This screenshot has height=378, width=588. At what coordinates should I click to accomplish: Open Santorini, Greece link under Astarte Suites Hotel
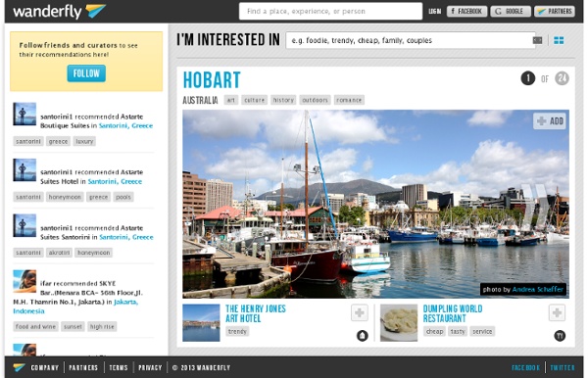pos(115,182)
